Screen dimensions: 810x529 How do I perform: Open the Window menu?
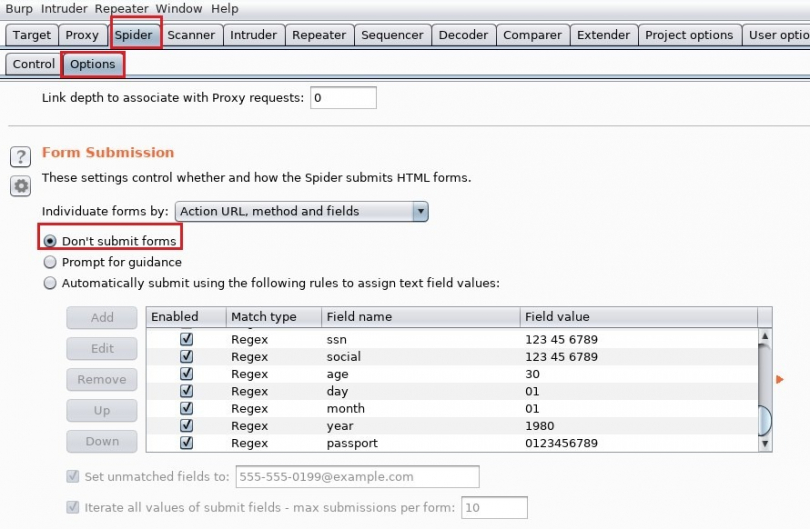pos(179,8)
